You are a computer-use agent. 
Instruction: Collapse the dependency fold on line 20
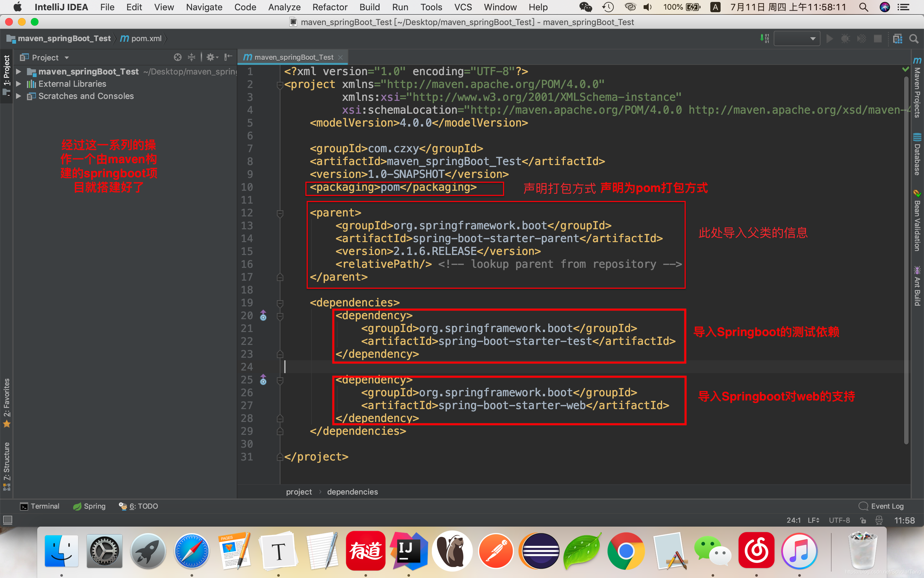tap(280, 316)
